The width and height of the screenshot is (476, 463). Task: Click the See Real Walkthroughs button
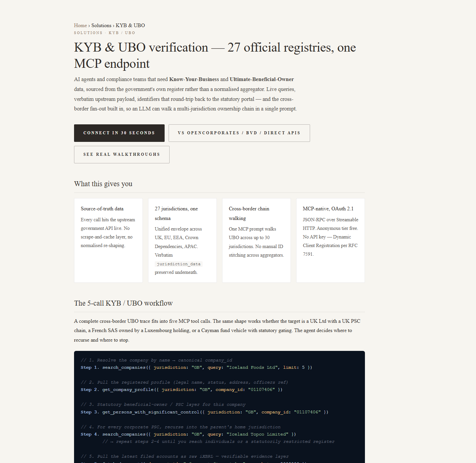[122, 154]
